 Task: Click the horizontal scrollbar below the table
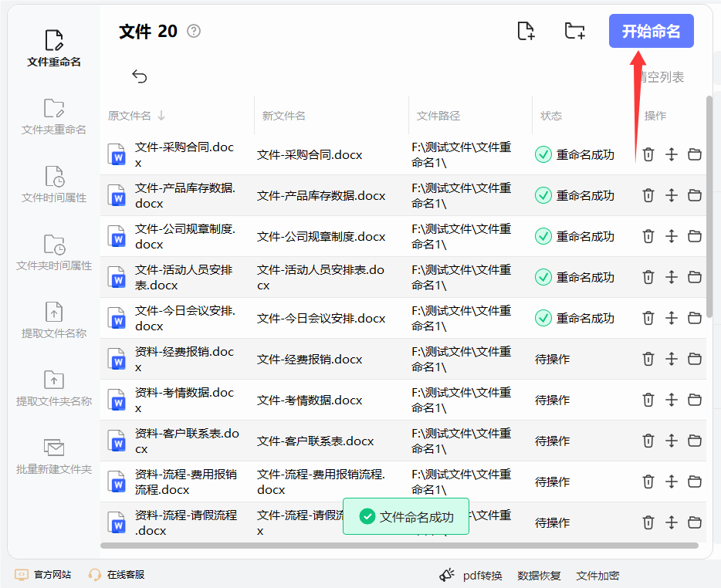399,546
